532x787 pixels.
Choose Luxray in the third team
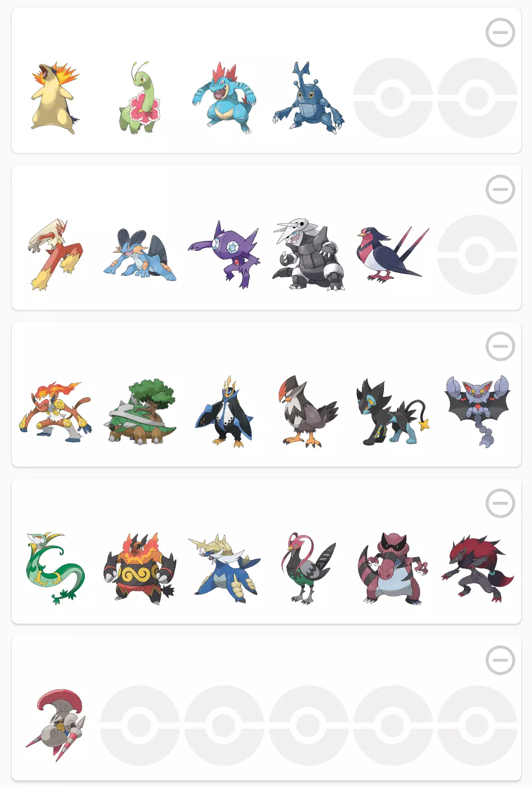click(x=393, y=412)
